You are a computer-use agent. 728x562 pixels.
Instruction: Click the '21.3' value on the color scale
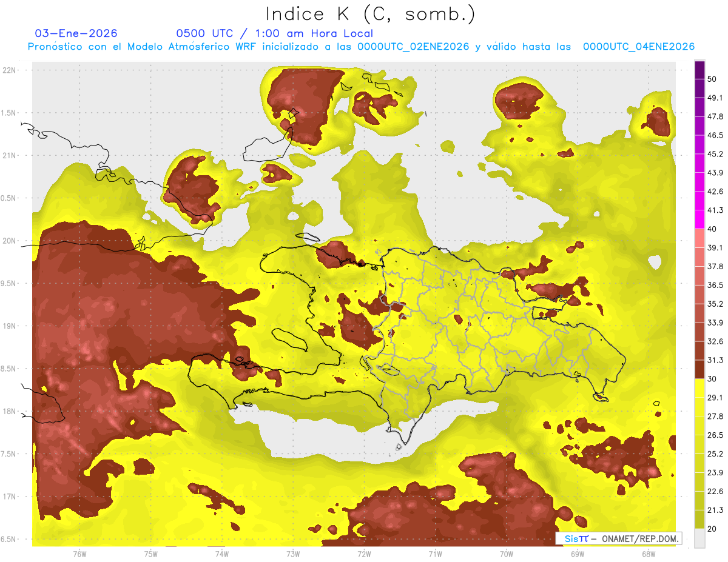click(x=715, y=510)
